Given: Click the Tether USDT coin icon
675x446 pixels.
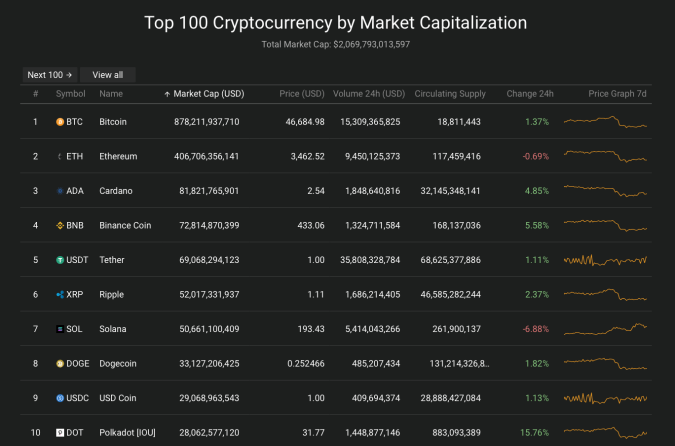Looking at the screenshot, I should point(60,260).
